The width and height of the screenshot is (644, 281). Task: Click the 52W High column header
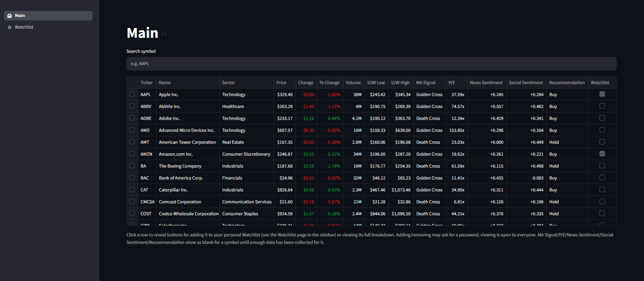pos(401,82)
